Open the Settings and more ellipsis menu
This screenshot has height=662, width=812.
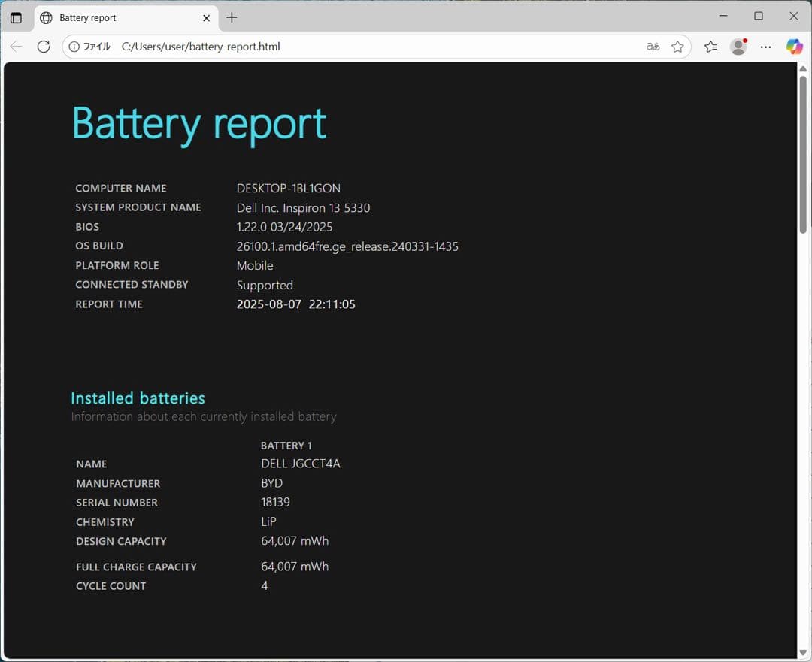click(765, 47)
